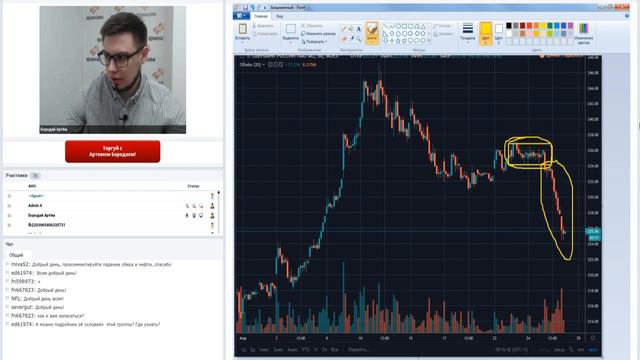Click the Статус column header in participants
Screen dimensions: 640x360
pos(193,186)
